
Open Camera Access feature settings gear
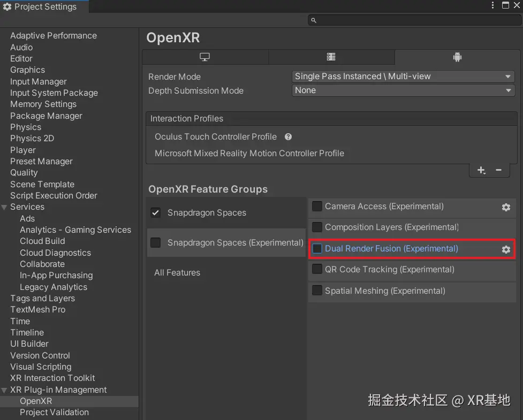[x=506, y=207]
